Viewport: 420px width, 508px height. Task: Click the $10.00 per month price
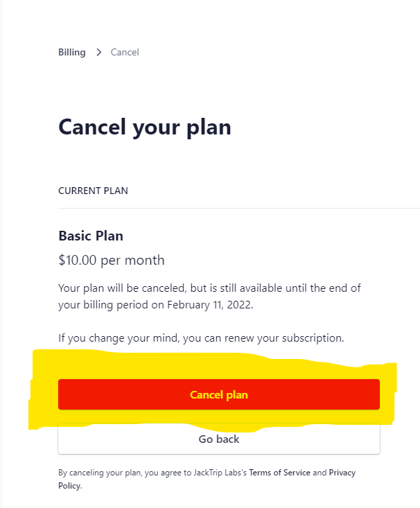tap(112, 261)
